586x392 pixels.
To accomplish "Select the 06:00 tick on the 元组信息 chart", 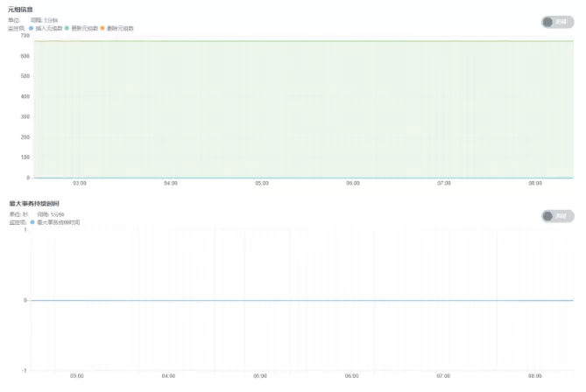I will (352, 184).
